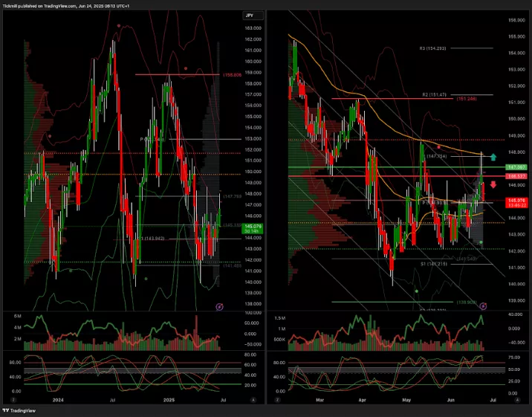The height and width of the screenshot is (417, 532).
Task: Click the purple lightning icon in left chart
Action: pos(220,306)
